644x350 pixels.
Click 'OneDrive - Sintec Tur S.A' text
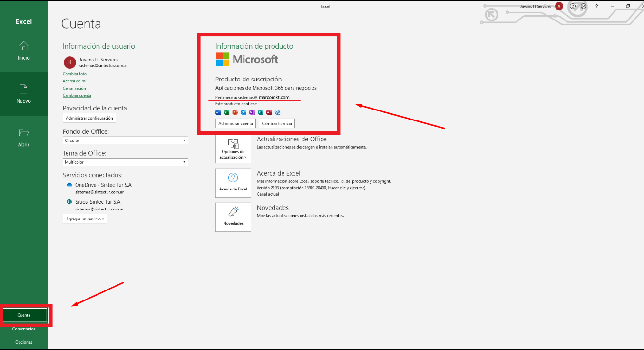[x=103, y=185]
